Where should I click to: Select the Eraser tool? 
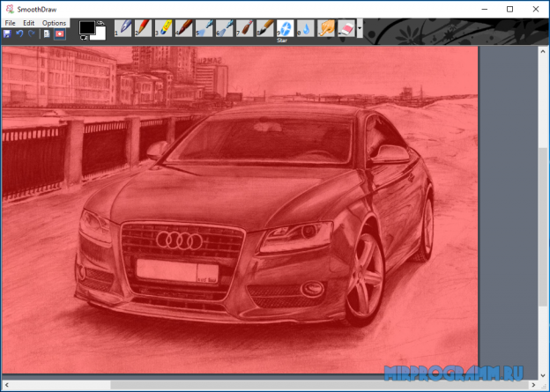point(346,28)
